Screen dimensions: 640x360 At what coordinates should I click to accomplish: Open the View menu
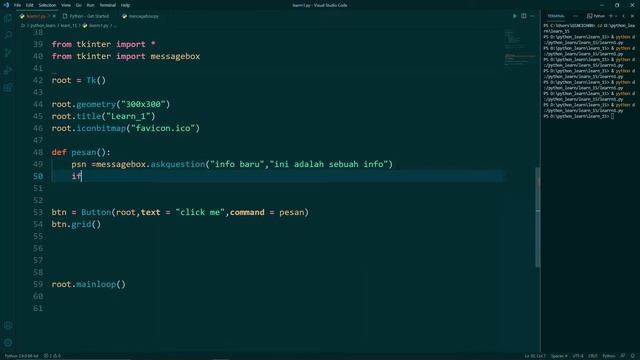pyautogui.click(x=66, y=5)
